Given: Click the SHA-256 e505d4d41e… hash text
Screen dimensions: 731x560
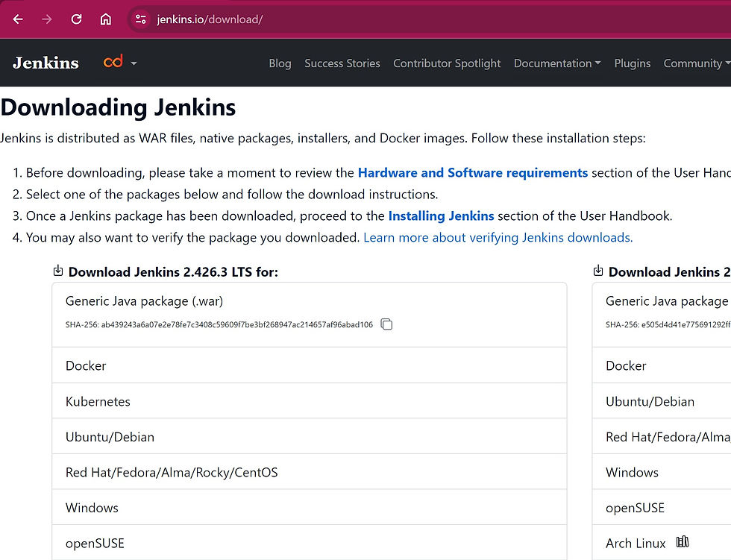Looking at the screenshot, I should coord(685,324).
